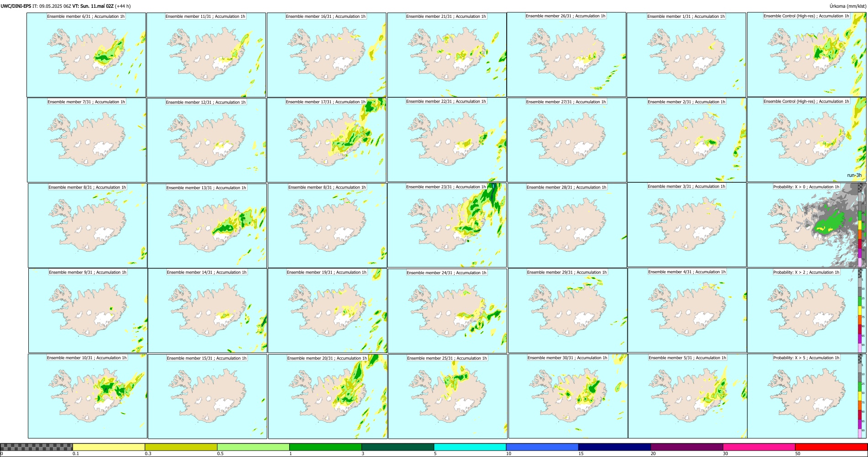Select the pink 30–50 legend swatch
The height and width of the screenshot is (457, 868).
pyautogui.click(x=759, y=447)
